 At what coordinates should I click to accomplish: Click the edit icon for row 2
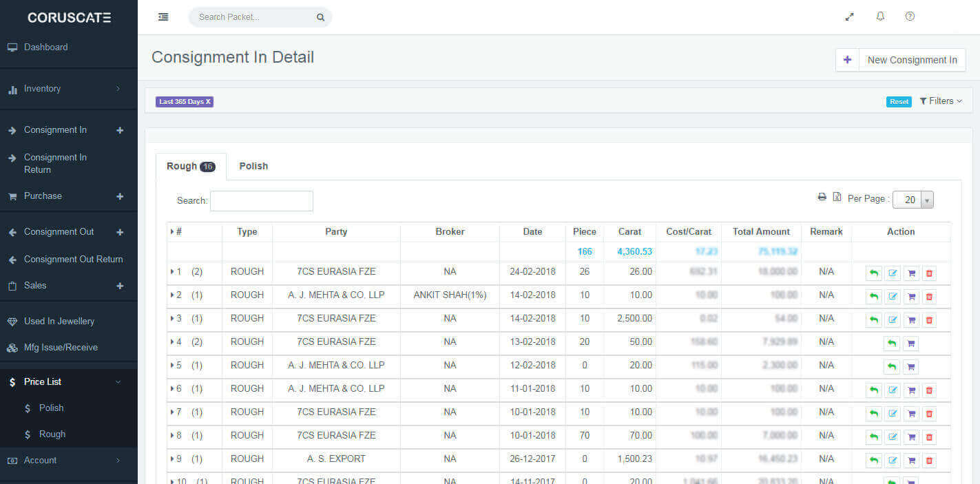(893, 297)
